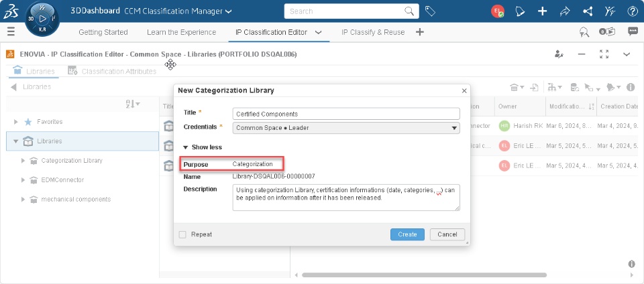Open the 3DEXPERIENCE compass

click(43, 21)
